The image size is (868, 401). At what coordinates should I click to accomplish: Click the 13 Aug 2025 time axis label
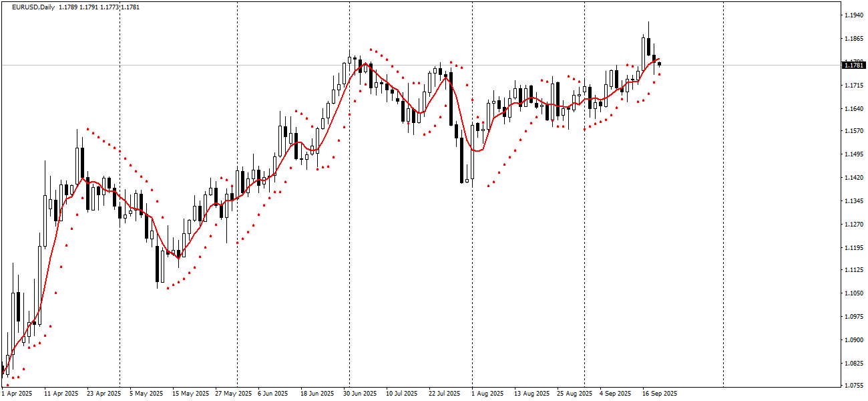coord(532,394)
